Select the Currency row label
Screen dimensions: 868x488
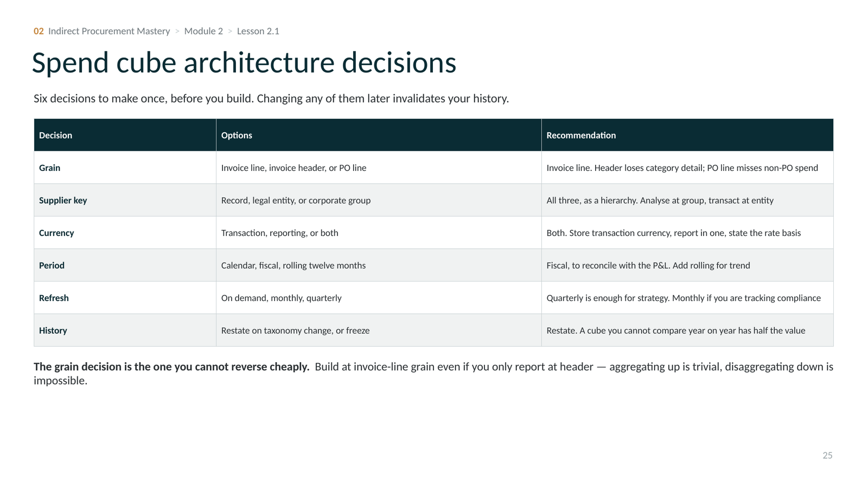[x=56, y=233]
